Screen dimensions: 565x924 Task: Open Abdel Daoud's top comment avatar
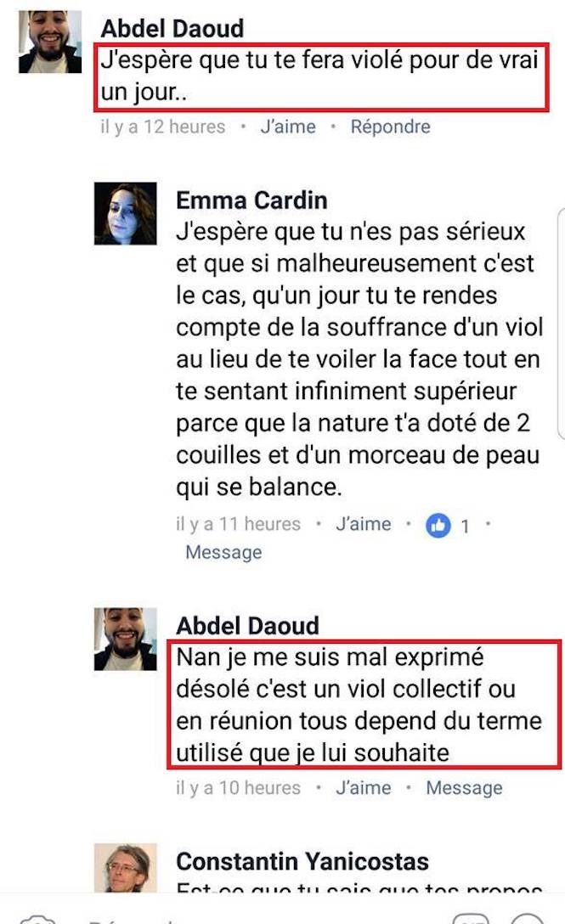[x=50, y=42]
